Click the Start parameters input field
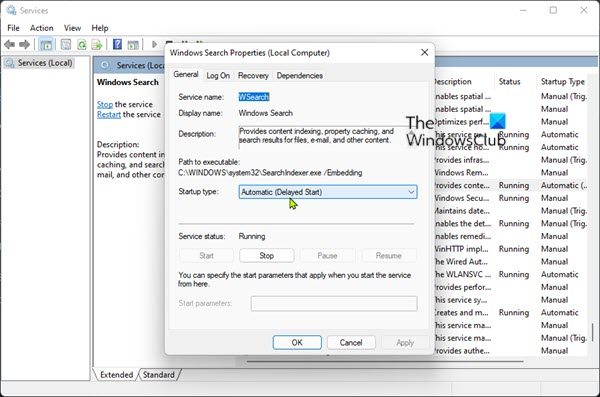Screen dimensions: 600x397 (x=334, y=303)
